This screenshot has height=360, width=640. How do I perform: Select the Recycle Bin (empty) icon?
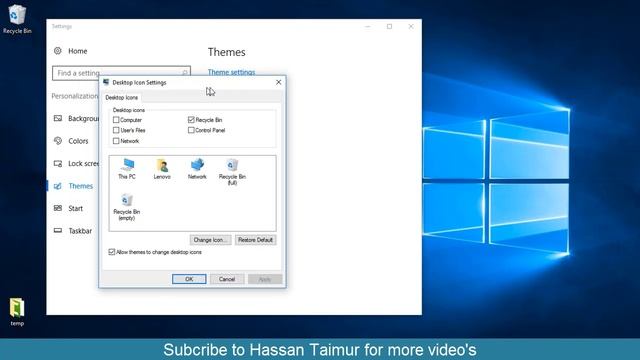(127, 207)
